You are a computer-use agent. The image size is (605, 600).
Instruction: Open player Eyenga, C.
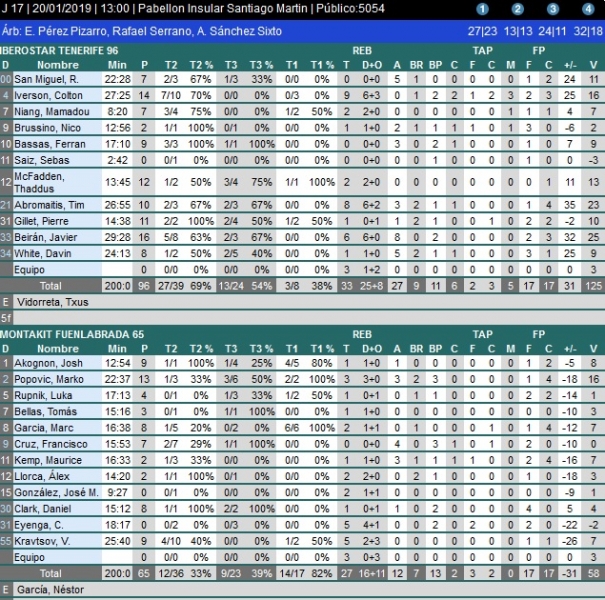click(39, 526)
